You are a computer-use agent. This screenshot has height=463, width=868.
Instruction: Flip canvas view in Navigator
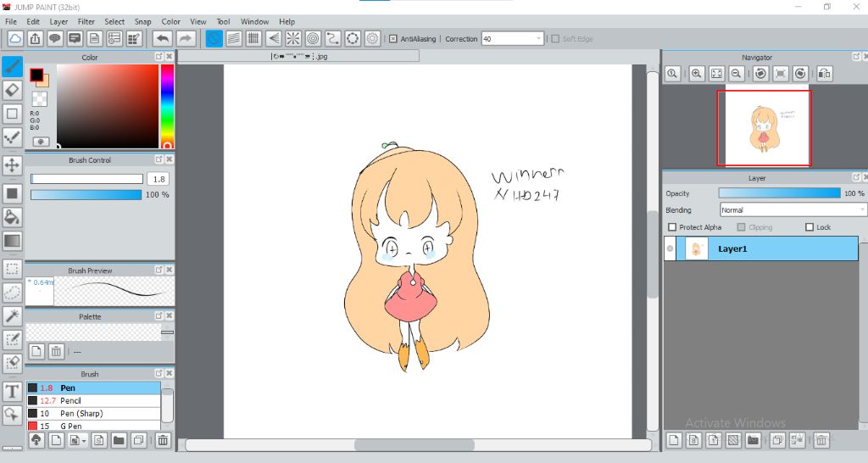(824, 74)
